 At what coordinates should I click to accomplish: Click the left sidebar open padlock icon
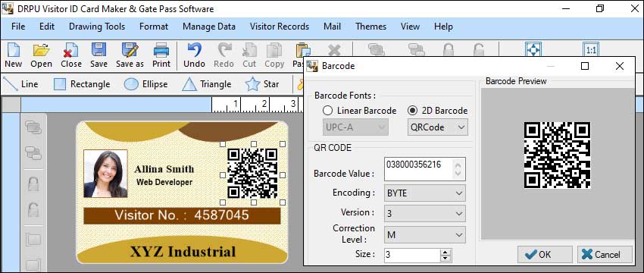[33, 210]
